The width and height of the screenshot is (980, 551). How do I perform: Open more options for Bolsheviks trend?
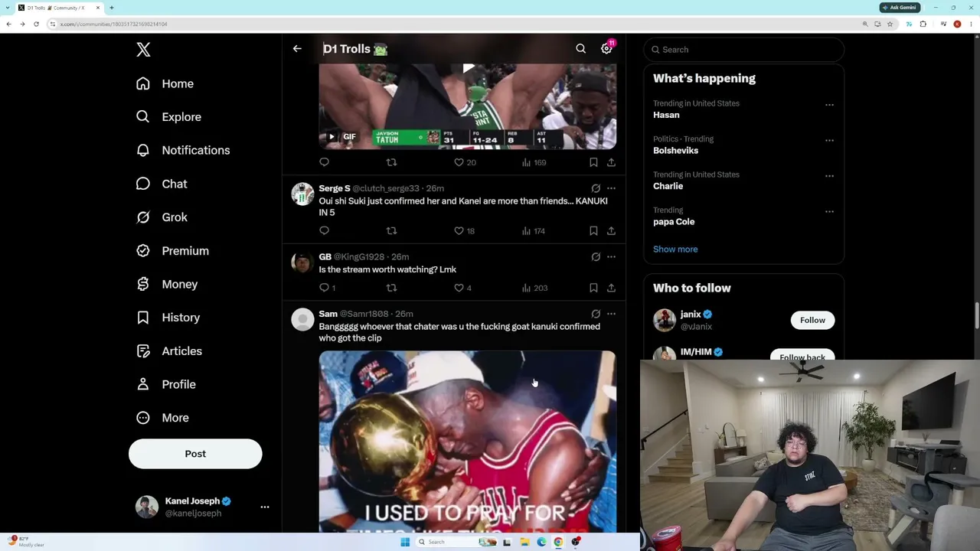pyautogui.click(x=829, y=141)
